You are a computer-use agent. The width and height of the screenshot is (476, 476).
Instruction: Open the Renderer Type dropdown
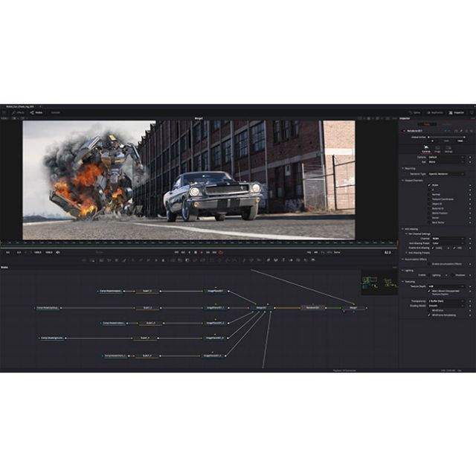point(446,174)
